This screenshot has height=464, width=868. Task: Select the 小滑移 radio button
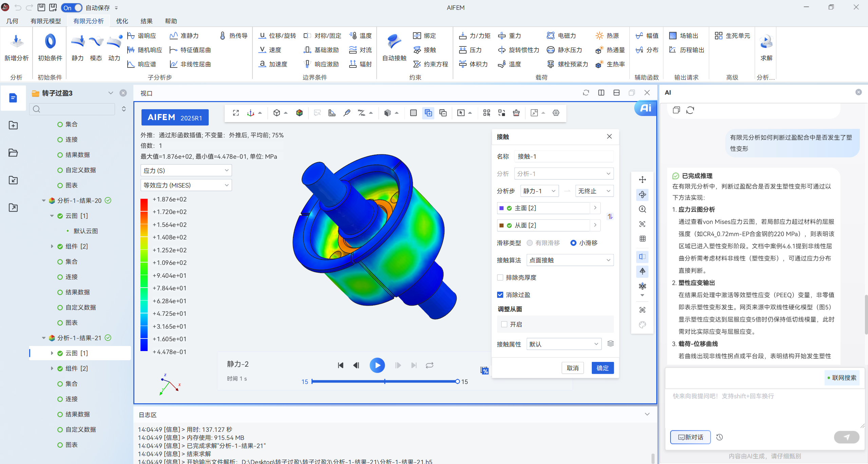click(x=573, y=243)
